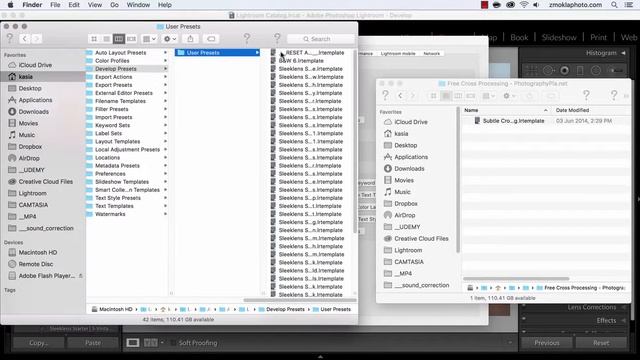Image resolution: width=640 pixels, height=360 pixels.
Task: Switch Free Cross Processing window to column view
Action: [458, 96]
